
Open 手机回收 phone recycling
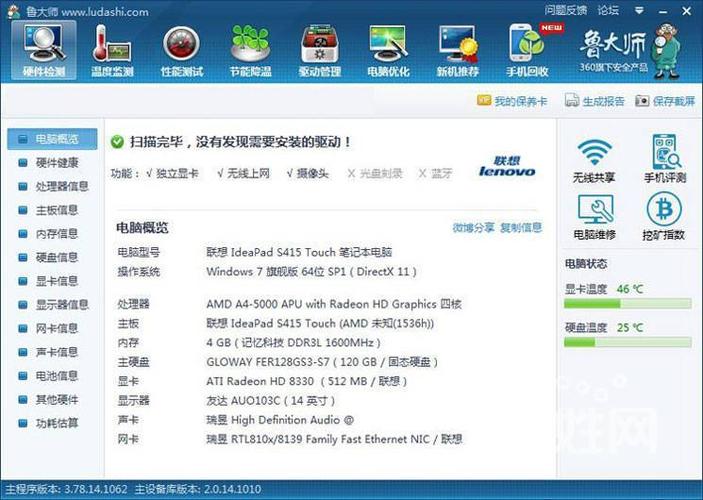[x=528, y=50]
